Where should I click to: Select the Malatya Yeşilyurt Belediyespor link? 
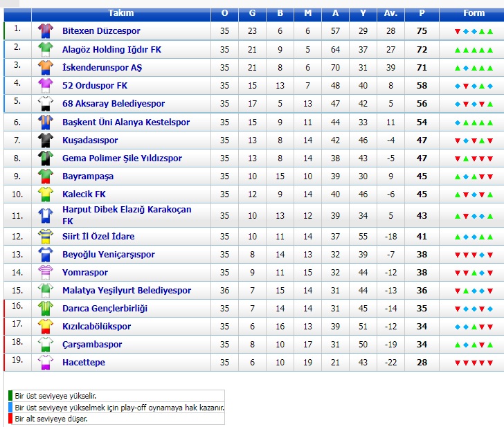[127, 291]
